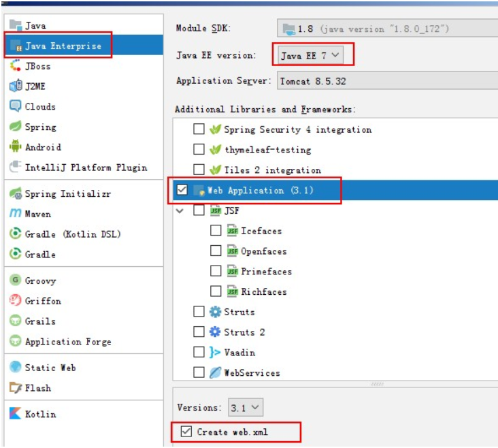
Task: Open the Module SDK combo box
Action: point(388,29)
